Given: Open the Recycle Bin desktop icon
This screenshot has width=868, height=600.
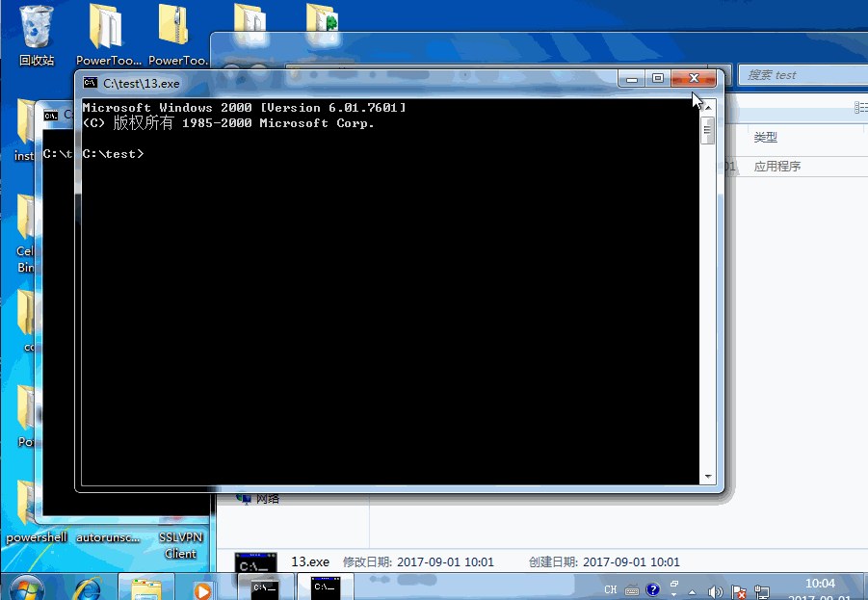Looking at the screenshot, I should pos(36,29).
